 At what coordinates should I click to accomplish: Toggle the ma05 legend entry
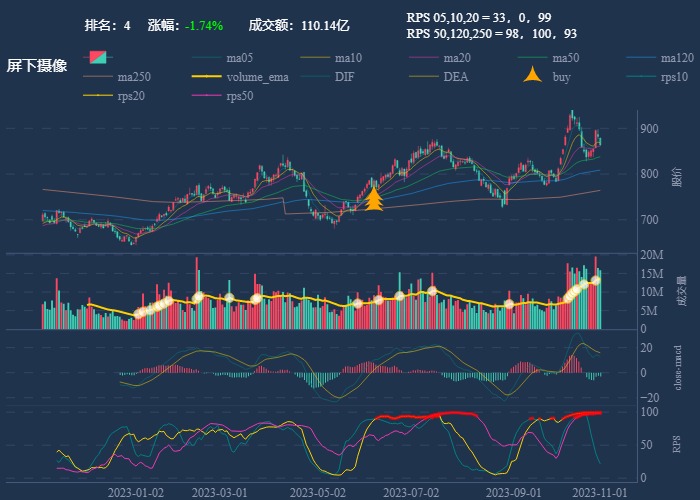point(222,58)
